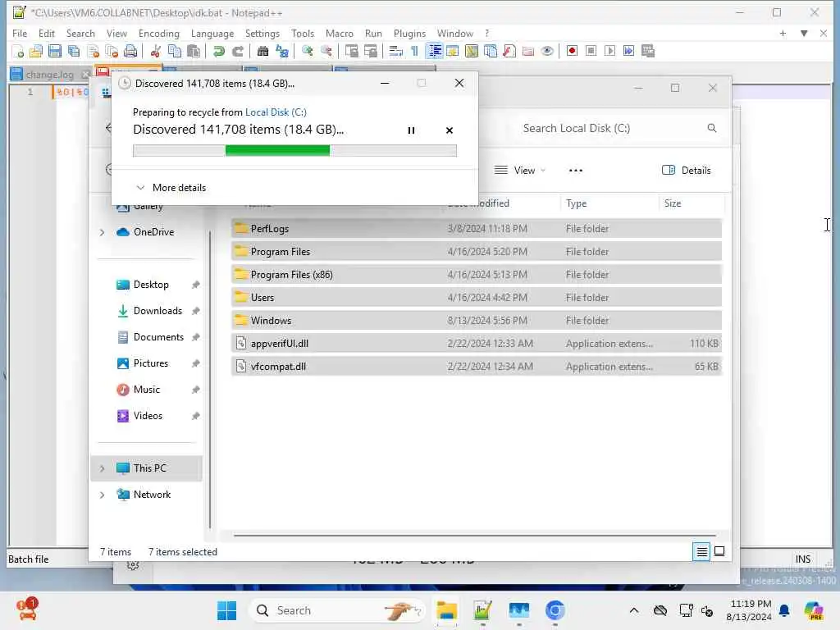Run macro multiple times icon
The height and width of the screenshot is (630, 840).
628,51
